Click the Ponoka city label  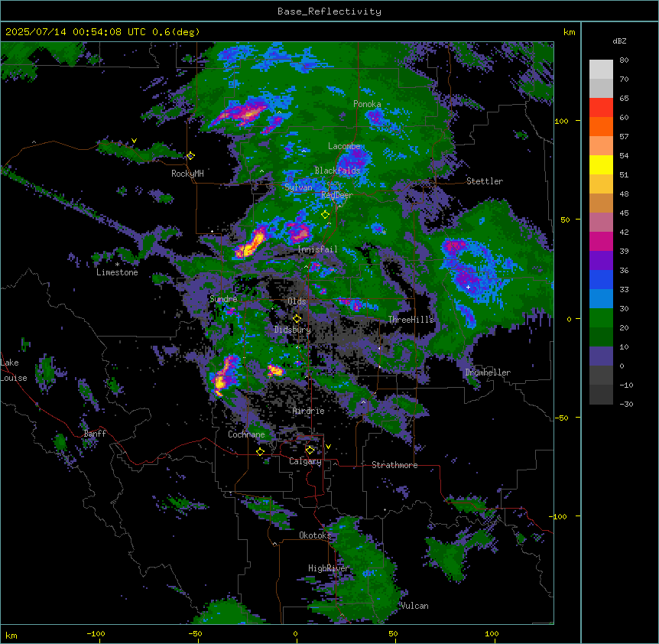coord(367,104)
